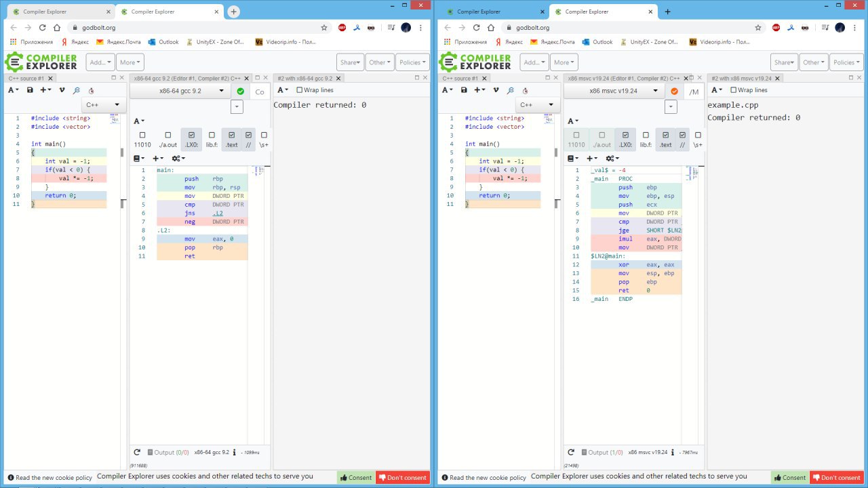
Task: Click the Quick-bench stopwatch icon in left window
Action: (92, 90)
